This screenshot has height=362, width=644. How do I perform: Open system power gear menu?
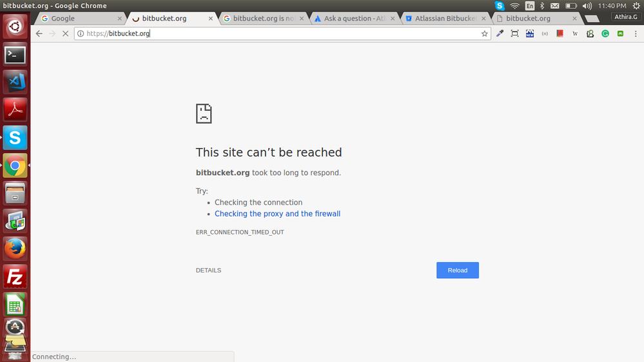coord(636,6)
